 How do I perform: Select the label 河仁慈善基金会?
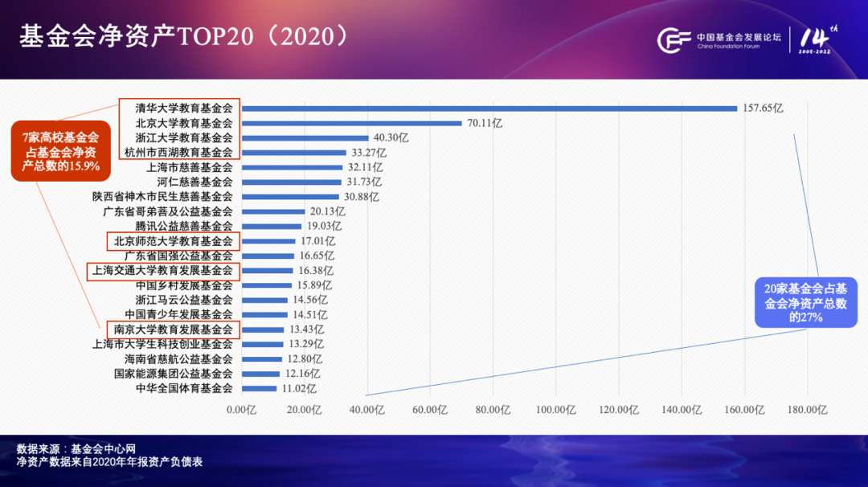[194, 182]
